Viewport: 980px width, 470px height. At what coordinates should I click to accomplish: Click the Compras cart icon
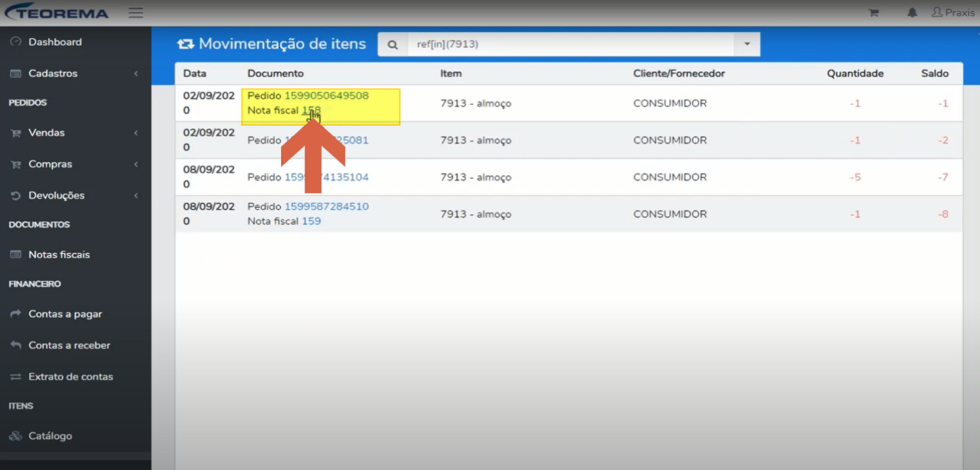tap(16, 165)
